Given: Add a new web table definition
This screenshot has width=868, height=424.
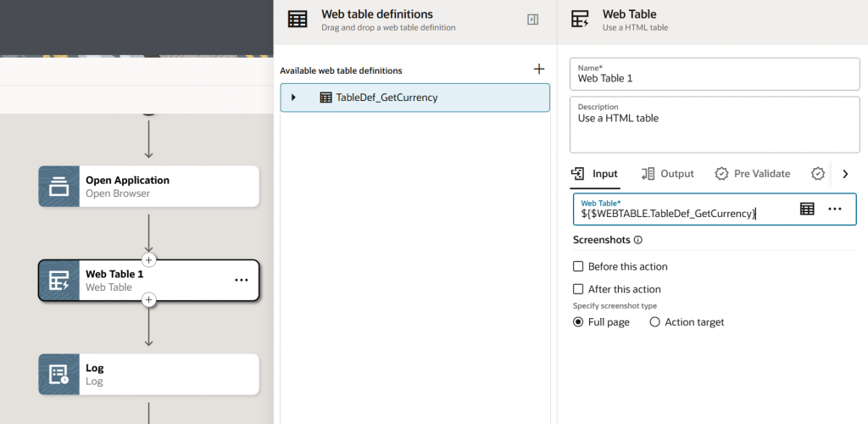Looking at the screenshot, I should point(538,70).
